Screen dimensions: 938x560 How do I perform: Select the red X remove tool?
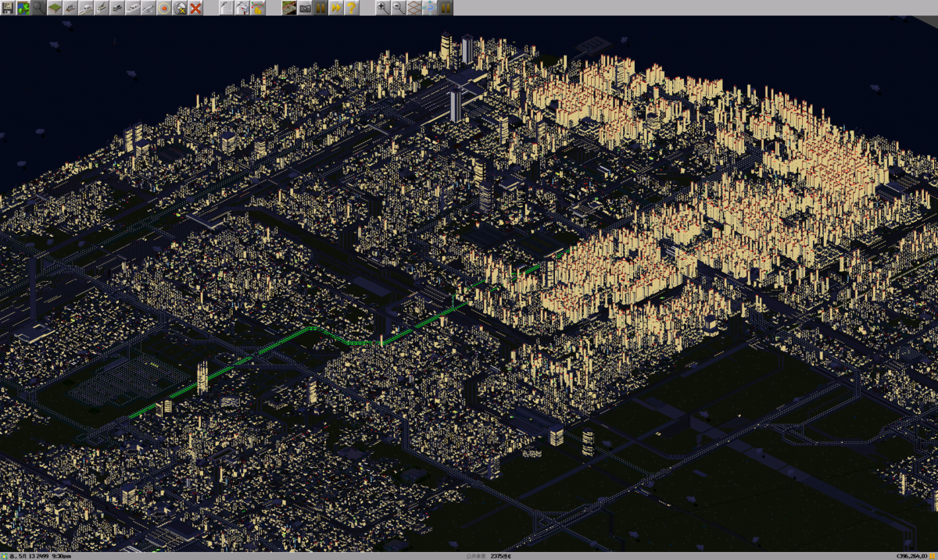[x=195, y=8]
